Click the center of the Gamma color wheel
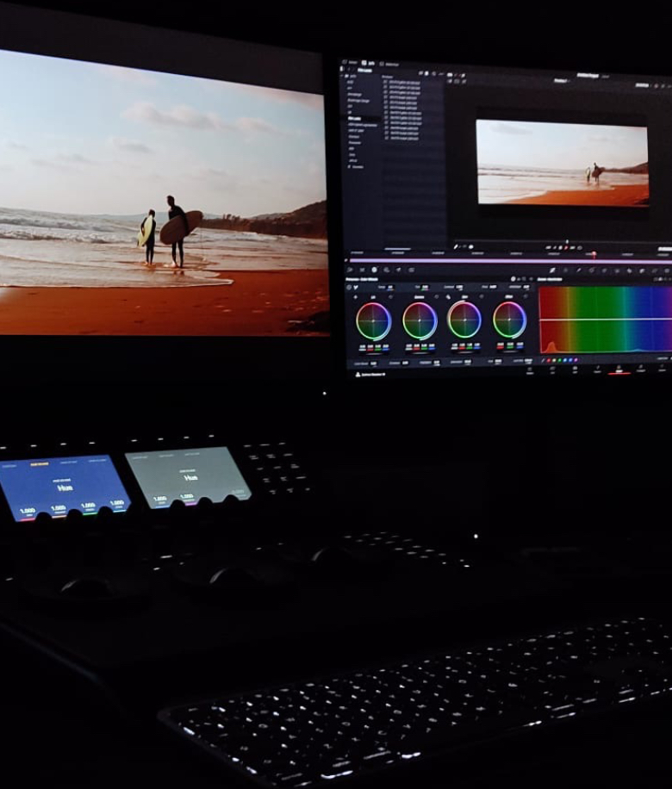The width and height of the screenshot is (672, 789). pos(420,320)
